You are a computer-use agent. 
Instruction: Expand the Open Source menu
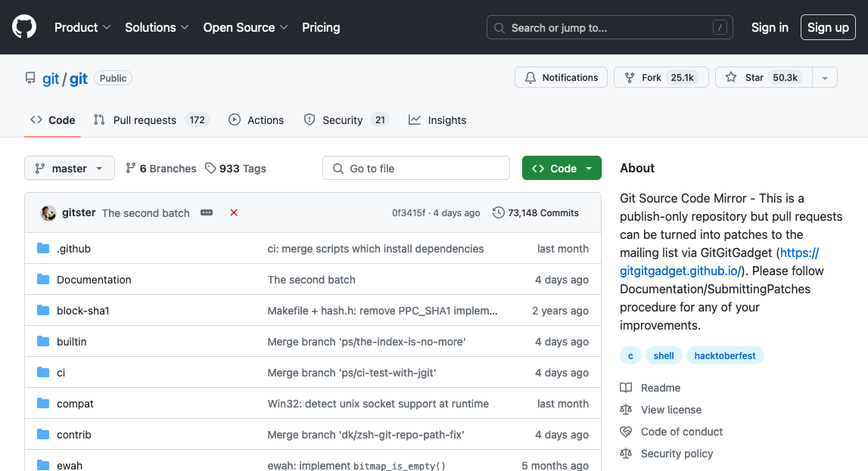[245, 27]
